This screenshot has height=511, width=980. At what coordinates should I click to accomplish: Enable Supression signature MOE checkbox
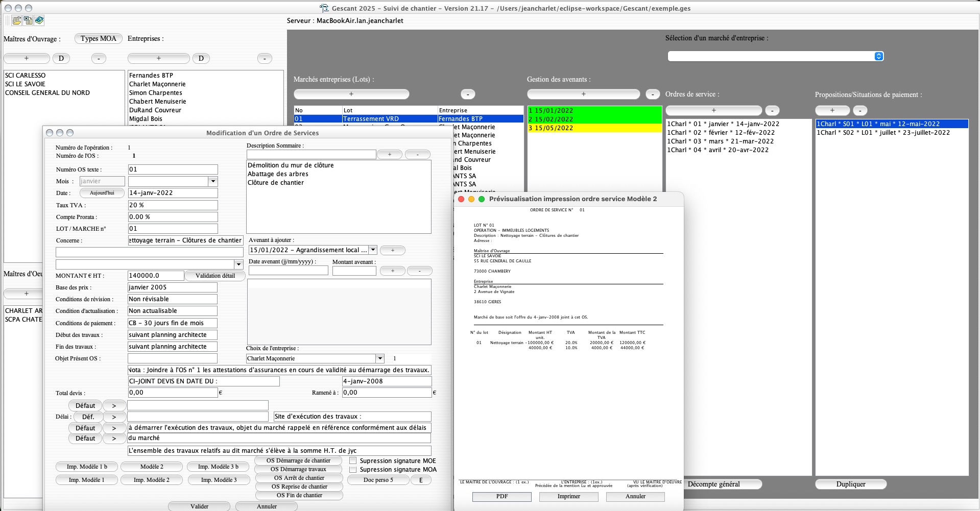pos(353,460)
